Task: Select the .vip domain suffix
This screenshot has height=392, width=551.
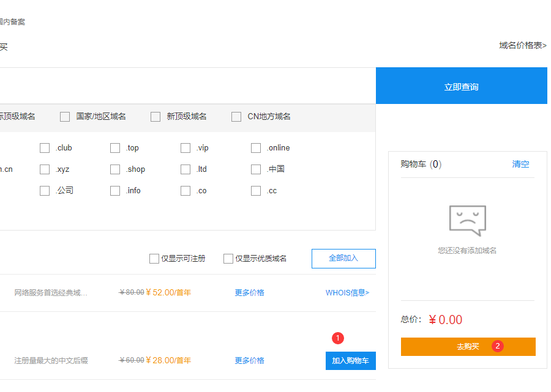Action: [185, 147]
